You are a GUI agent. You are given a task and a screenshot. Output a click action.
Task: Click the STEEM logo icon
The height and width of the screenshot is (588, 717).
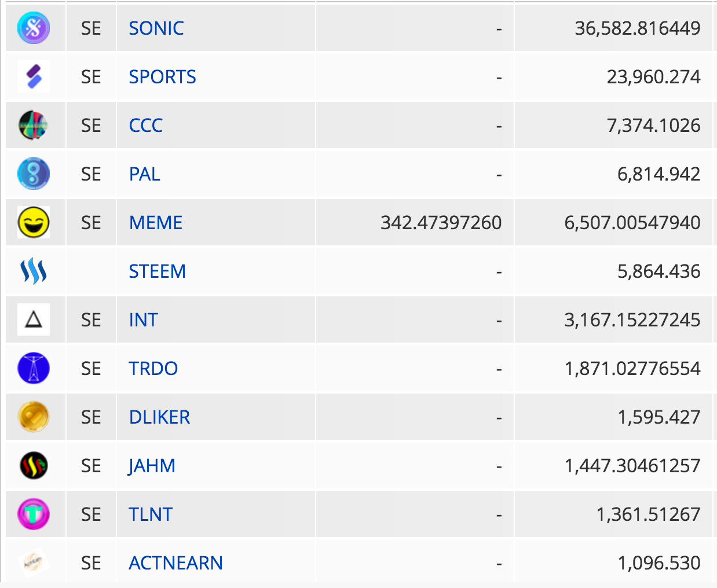click(34, 271)
